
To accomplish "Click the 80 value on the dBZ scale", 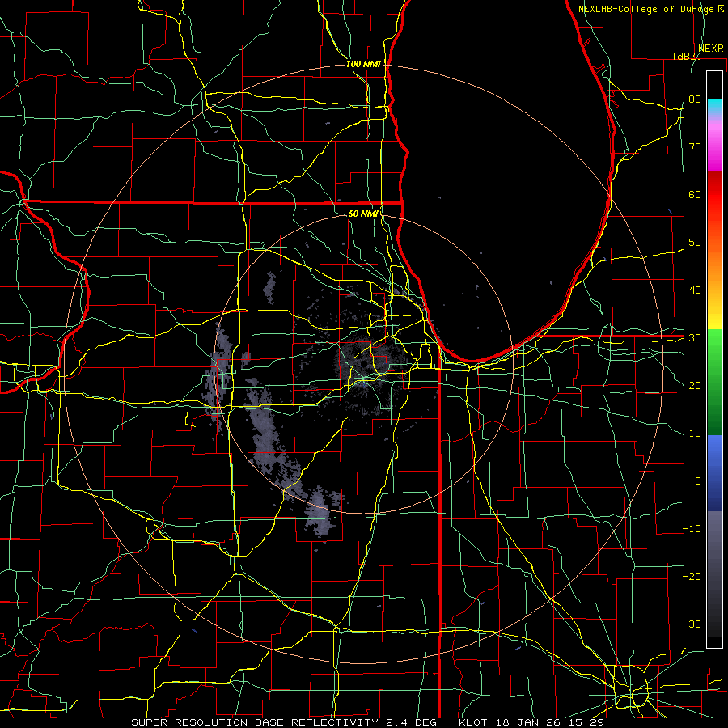I will click(695, 99).
